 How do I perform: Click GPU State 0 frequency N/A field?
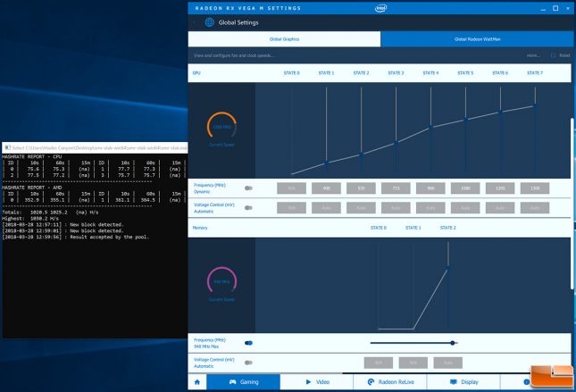292,188
